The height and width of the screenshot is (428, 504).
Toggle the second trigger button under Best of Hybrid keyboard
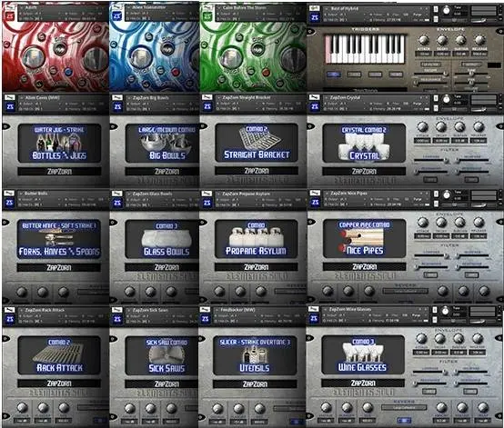[354, 75]
